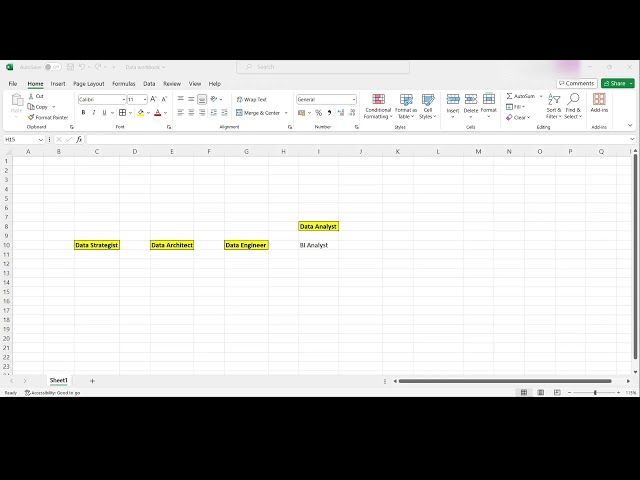Apply the borders button
Screen dimensions: 640x480
122,113
